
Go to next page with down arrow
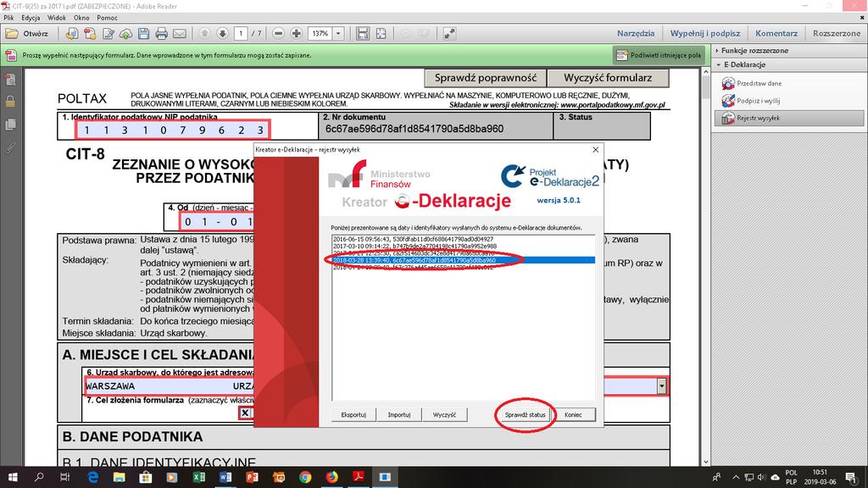click(x=222, y=34)
